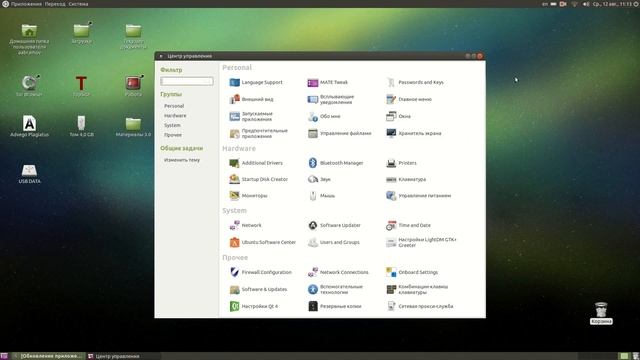Jump to Personal group in sidebar
The height and width of the screenshot is (360, 640).
point(174,106)
